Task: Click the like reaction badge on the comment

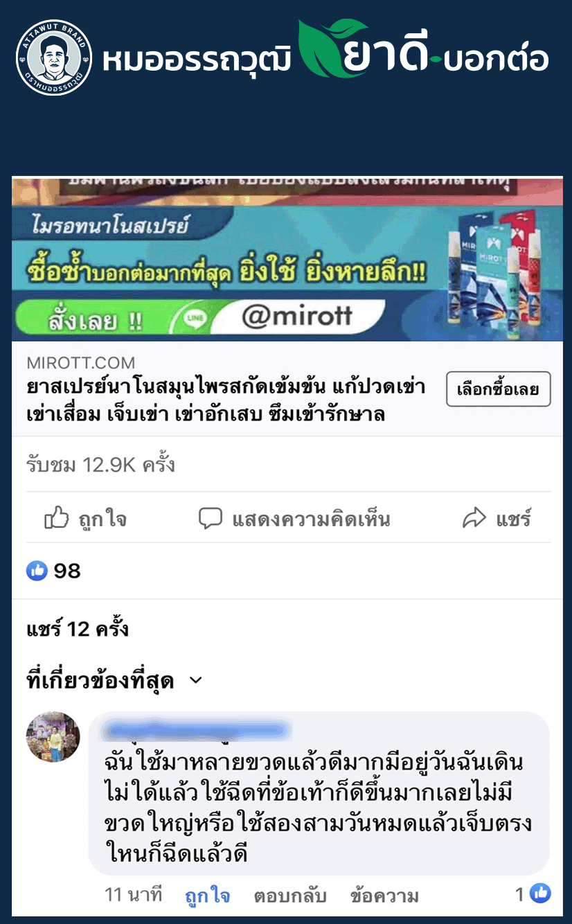Action: (540, 894)
